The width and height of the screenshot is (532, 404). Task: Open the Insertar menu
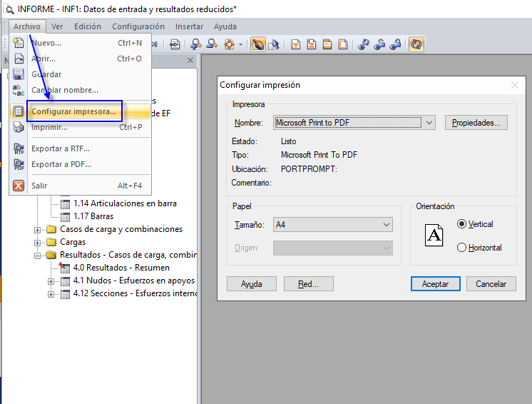tap(189, 26)
